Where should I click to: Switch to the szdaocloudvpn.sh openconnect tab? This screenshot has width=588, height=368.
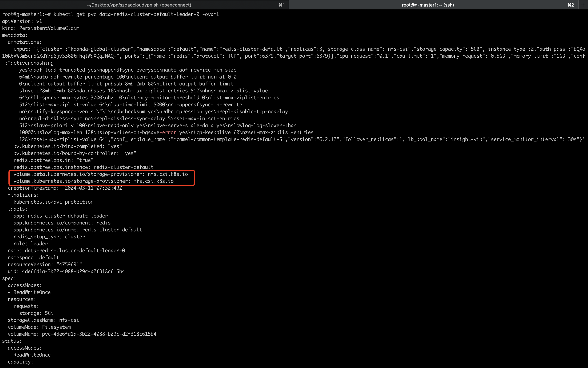pyautogui.click(x=144, y=5)
